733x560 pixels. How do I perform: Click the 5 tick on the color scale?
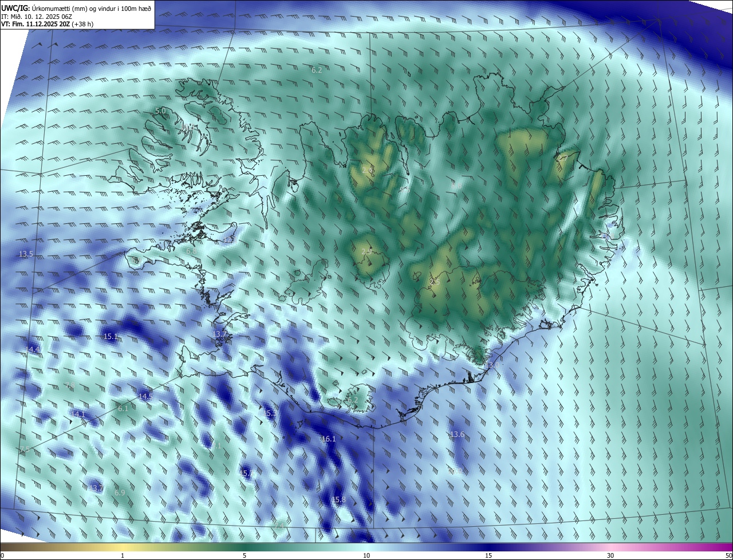tap(245, 556)
